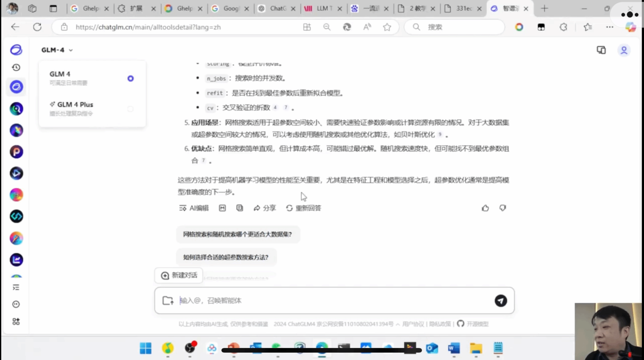Expand footer ICP registration chevron

pos(398,324)
